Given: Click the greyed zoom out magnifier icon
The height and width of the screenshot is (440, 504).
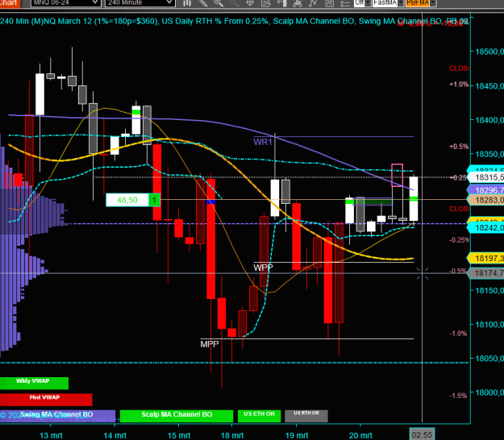Looking at the screenshot, I should 234,3.
